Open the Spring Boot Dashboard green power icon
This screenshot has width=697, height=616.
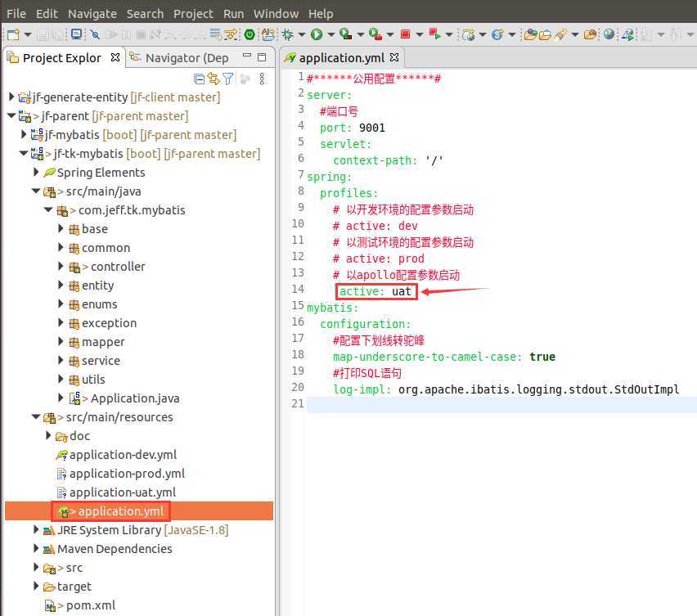click(x=250, y=34)
